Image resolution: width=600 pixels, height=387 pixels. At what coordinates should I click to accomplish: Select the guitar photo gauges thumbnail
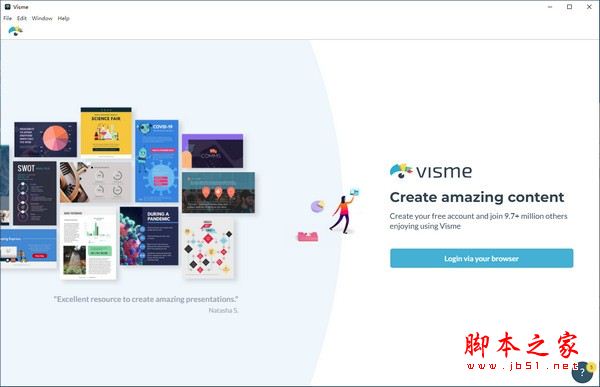click(96, 182)
